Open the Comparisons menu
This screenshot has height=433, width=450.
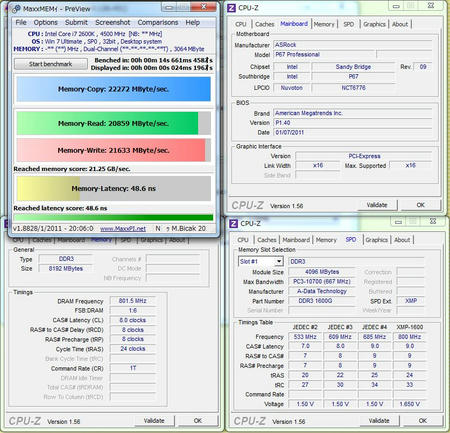click(x=158, y=23)
